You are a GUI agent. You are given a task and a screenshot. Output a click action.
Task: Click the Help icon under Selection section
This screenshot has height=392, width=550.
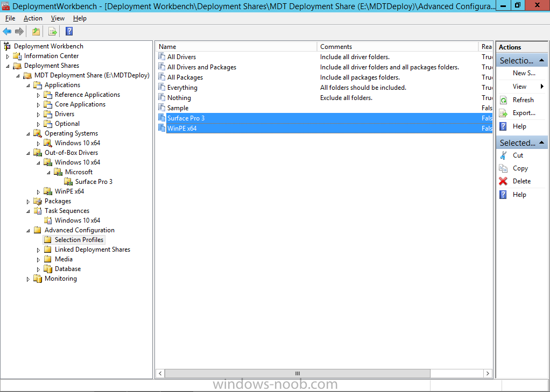click(503, 126)
